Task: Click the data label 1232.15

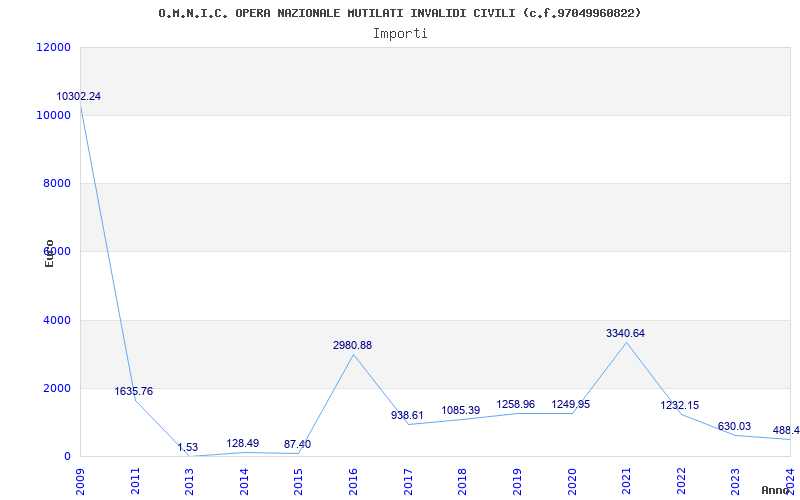Action: tap(680, 405)
